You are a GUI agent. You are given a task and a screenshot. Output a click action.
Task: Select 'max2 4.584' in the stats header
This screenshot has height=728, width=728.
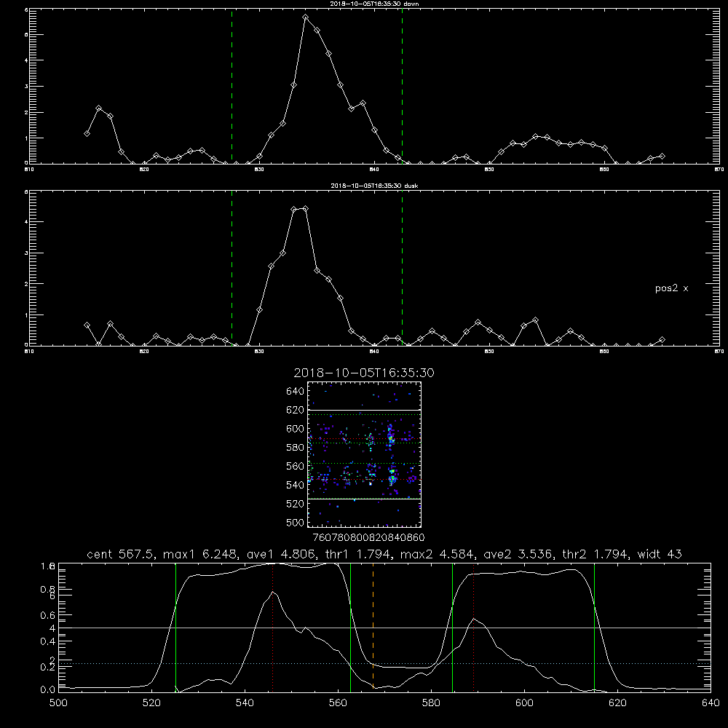point(438,554)
